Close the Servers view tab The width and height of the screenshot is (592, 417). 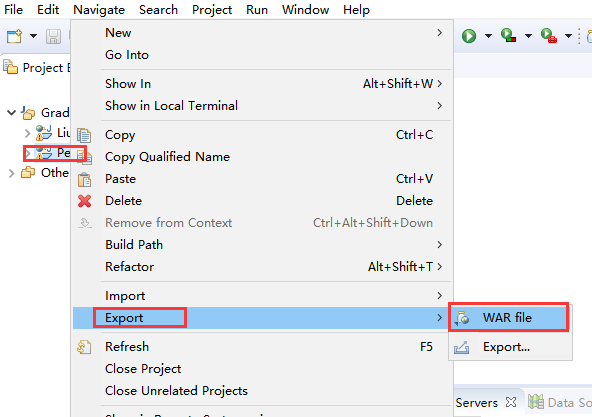click(x=511, y=402)
